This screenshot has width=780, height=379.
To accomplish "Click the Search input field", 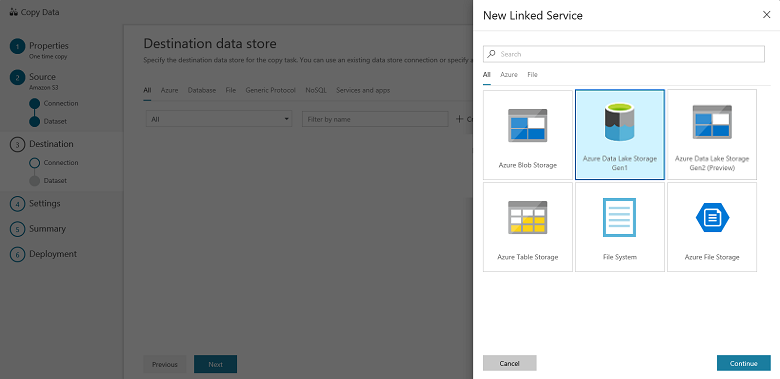I will 624,54.
